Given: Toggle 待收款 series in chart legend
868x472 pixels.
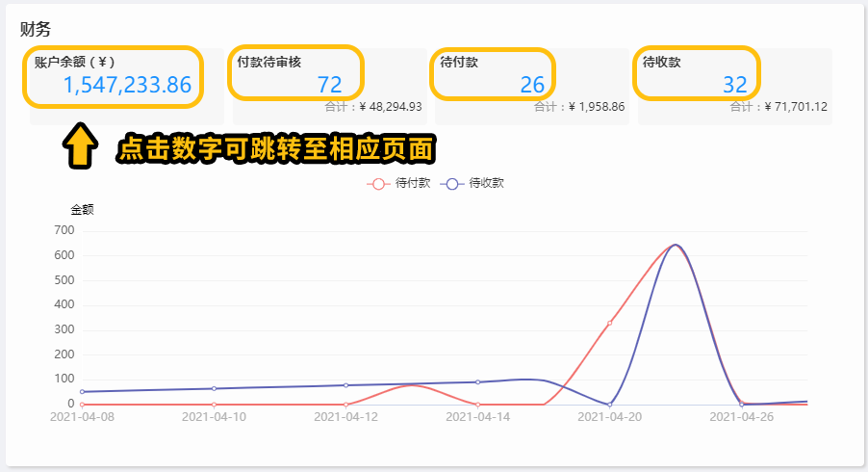Looking at the screenshot, I should tap(472, 183).
